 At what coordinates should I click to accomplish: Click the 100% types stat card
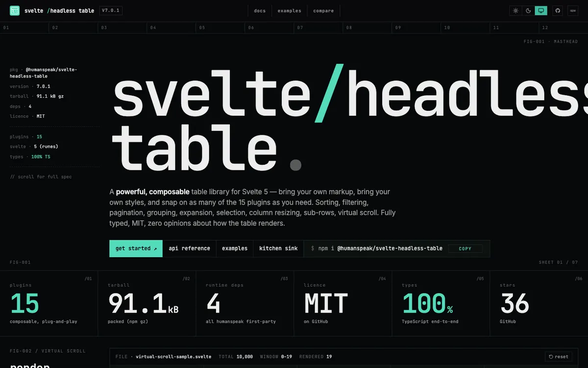click(x=441, y=303)
